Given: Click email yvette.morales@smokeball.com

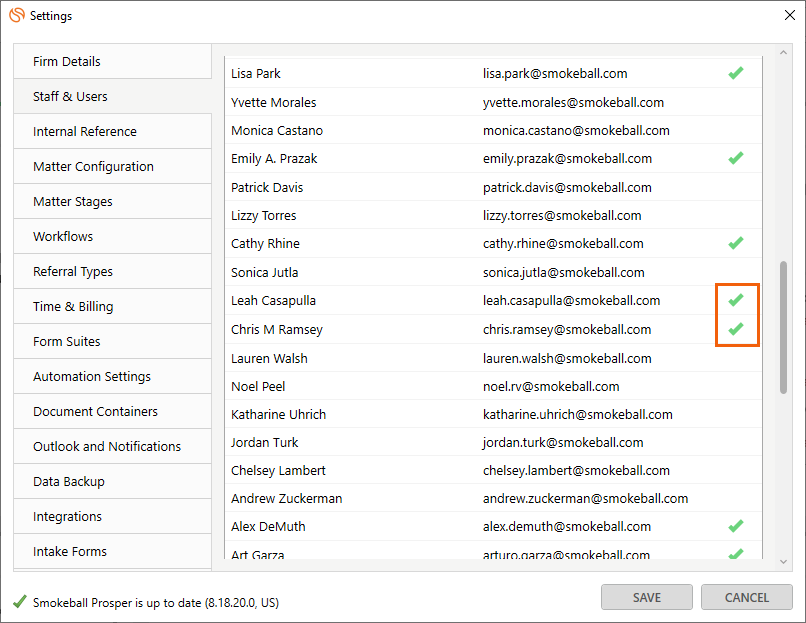Looking at the screenshot, I should click(x=573, y=102).
